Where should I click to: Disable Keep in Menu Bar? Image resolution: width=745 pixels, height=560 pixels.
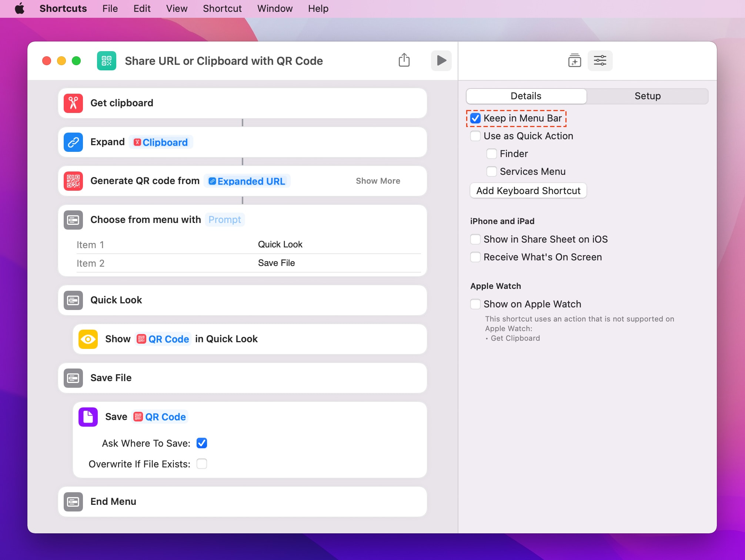[x=475, y=118]
